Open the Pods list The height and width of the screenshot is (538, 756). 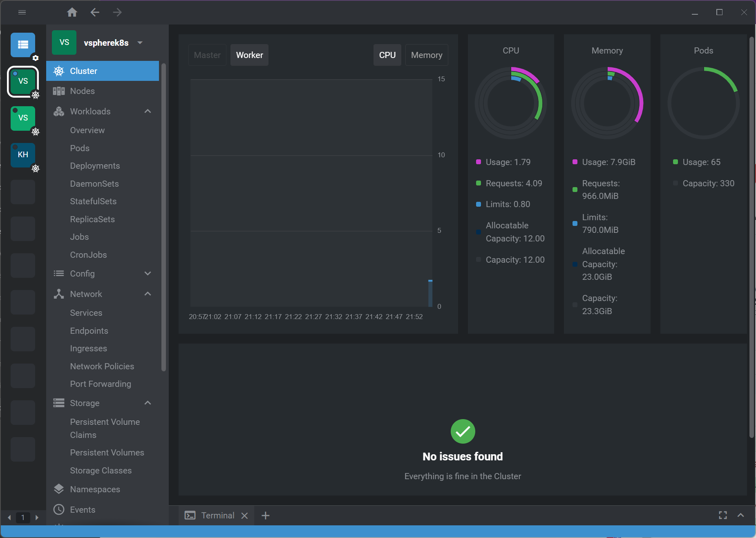coord(80,148)
